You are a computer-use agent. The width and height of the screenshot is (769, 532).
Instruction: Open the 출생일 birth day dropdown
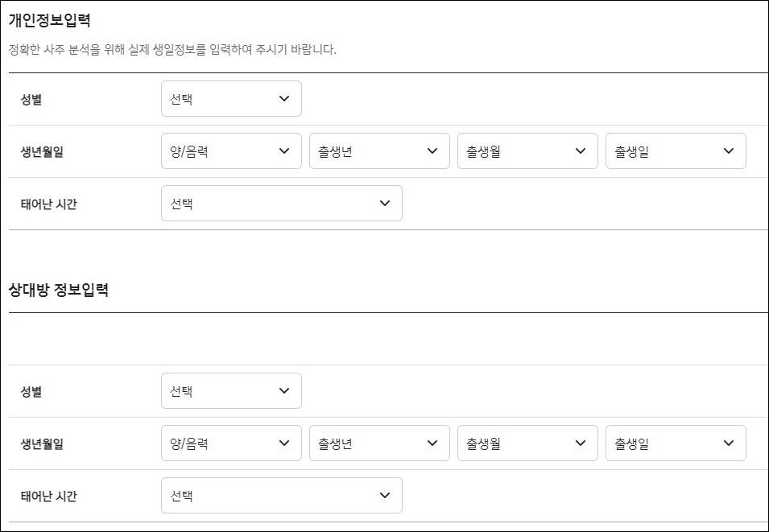click(x=676, y=151)
